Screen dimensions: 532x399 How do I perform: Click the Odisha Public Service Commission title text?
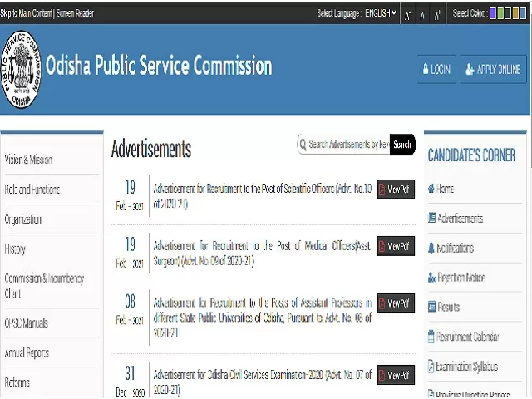coord(159,65)
